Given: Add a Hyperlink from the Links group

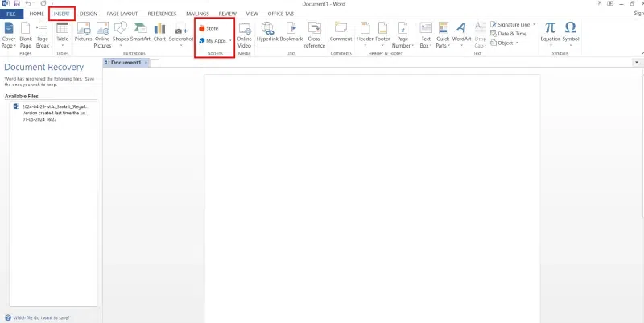Looking at the screenshot, I should (x=268, y=32).
